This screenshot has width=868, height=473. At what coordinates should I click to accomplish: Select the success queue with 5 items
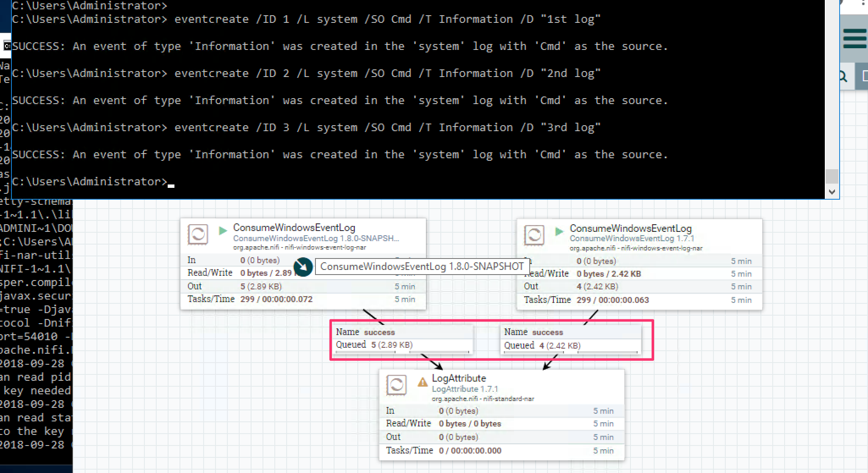[x=401, y=339]
